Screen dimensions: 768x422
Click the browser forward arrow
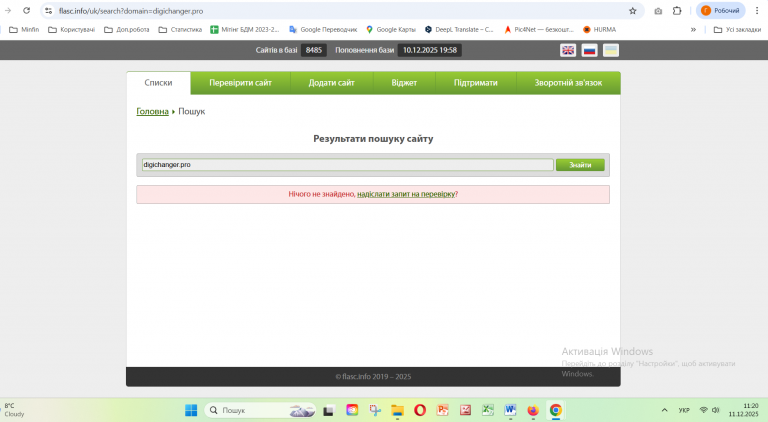pos(8,10)
